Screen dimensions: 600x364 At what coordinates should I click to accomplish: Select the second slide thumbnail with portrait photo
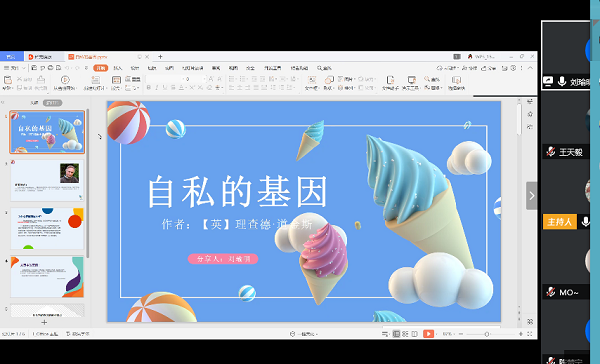[x=47, y=180]
